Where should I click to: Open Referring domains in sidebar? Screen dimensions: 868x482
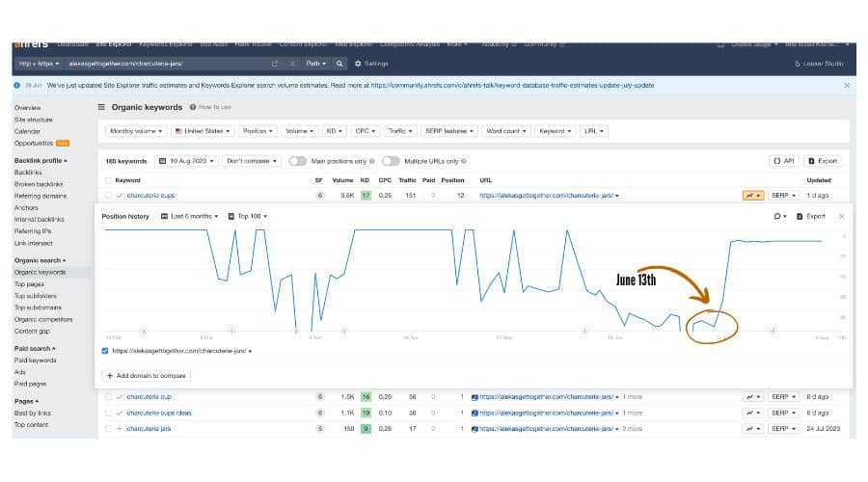coord(40,196)
